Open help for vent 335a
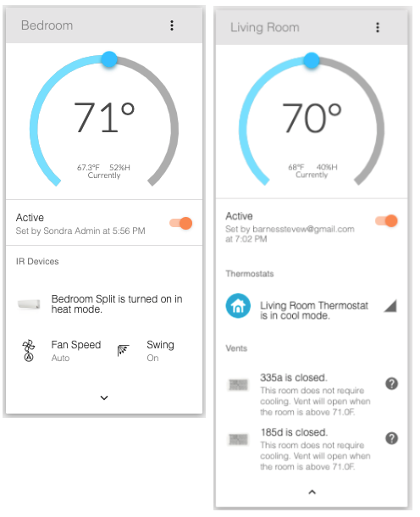Screen dimensions: 420x517 (x=391, y=383)
